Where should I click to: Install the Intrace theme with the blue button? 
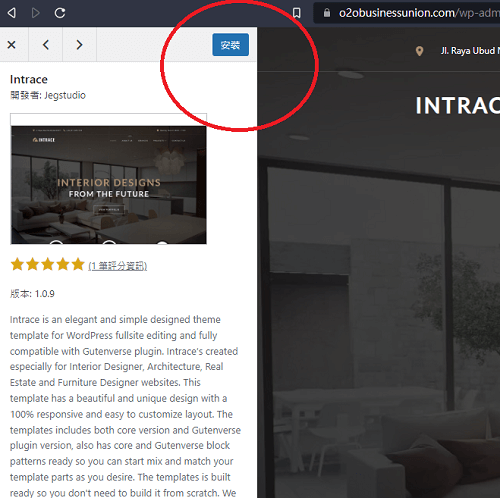[x=230, y=45]
